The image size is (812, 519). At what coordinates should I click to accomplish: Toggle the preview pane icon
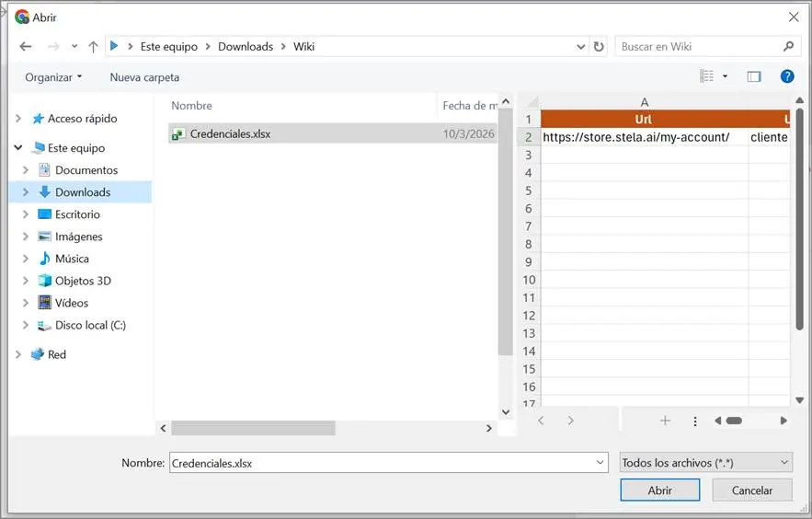[754, 77]
